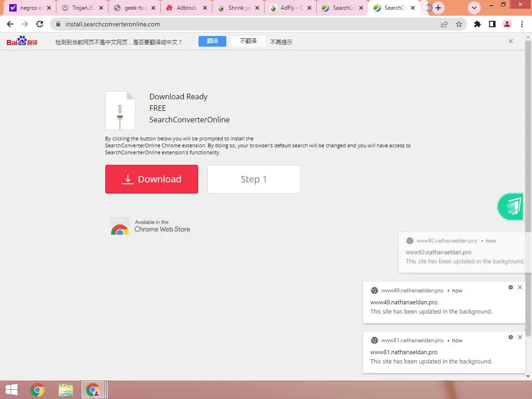532x399 pixels.
Task: Click the red Download button
Action: [x=151, y=179]
